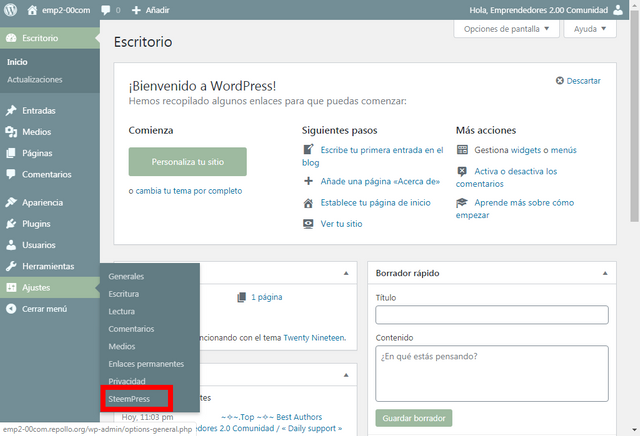Click the widgets icon near Gestiona
Screen dimensions: 640x436
click(462, 150)
